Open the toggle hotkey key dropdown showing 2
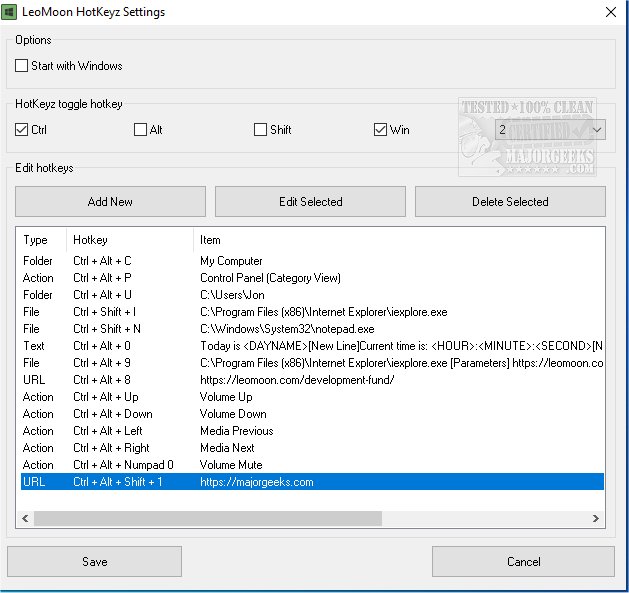Screen dimensions: 629x593 click(x=550, y=130)
